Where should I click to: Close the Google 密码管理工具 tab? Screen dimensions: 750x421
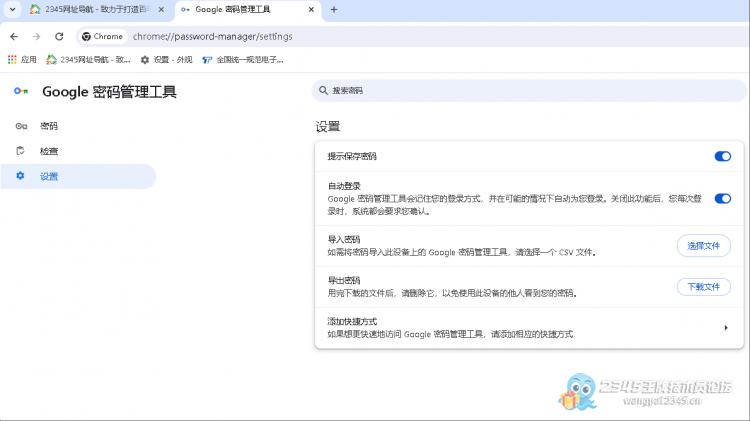[x=311, y=10]
